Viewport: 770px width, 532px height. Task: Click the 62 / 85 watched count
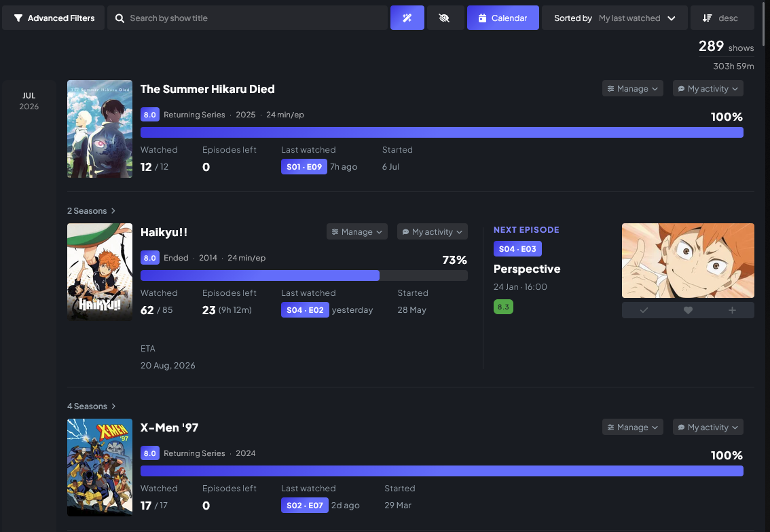tap(157, 310)
